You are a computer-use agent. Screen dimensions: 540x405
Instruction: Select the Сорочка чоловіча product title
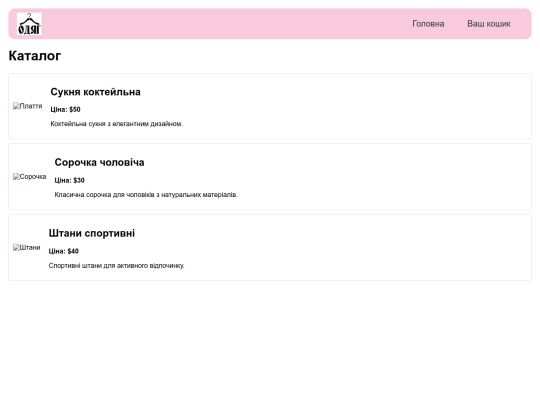click(100, 163)
